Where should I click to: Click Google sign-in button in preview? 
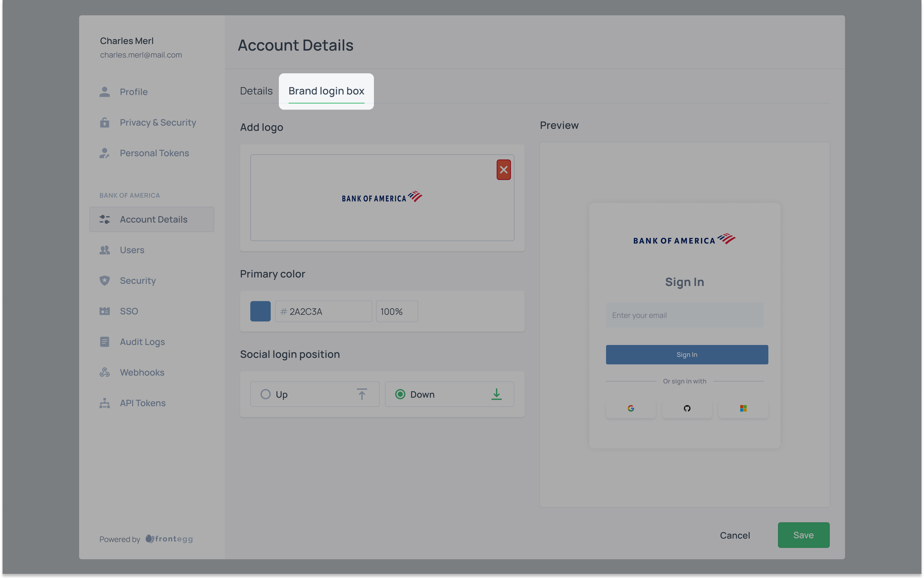tap(631, 409)
